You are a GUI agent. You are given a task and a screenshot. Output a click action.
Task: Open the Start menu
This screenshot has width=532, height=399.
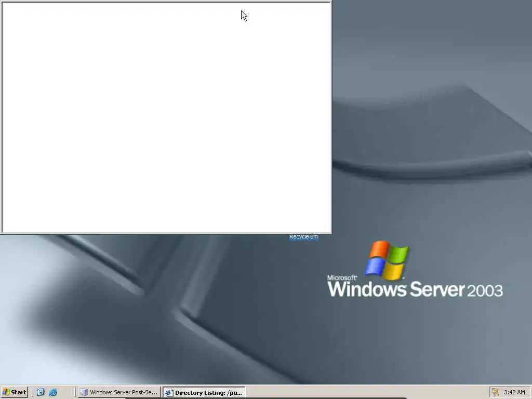pos(14,392)
